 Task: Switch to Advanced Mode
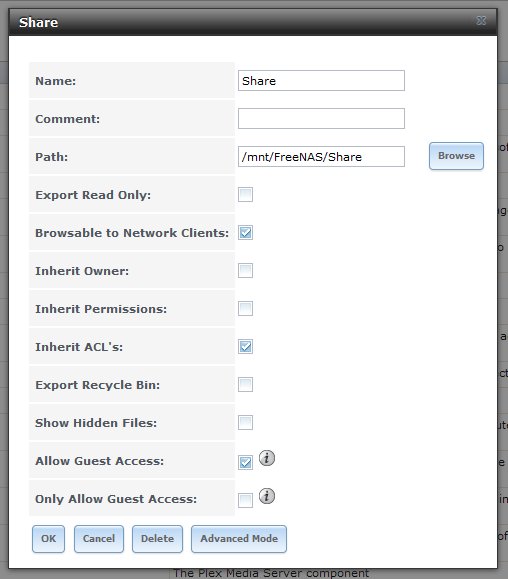(x=239, y=539)
